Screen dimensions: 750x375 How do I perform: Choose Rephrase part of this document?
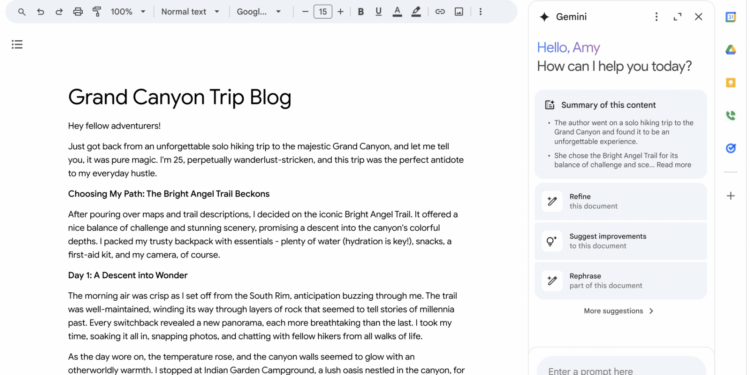click(x=620, y=281)
